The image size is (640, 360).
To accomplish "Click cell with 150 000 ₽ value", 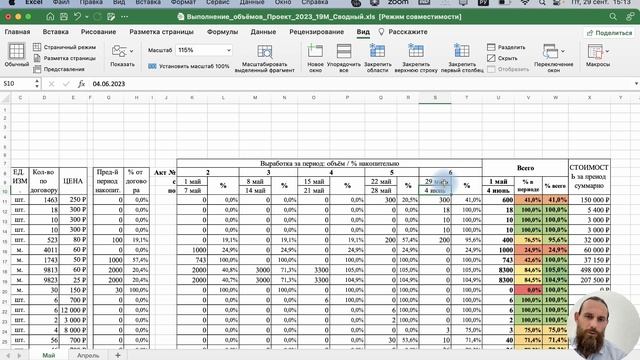I will click(589, 200).
